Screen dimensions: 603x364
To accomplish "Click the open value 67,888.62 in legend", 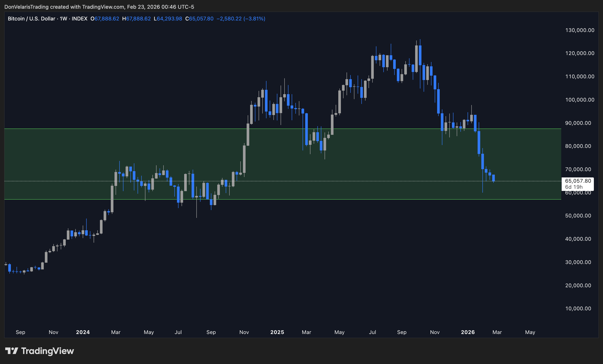I will [x=107, y=19].
